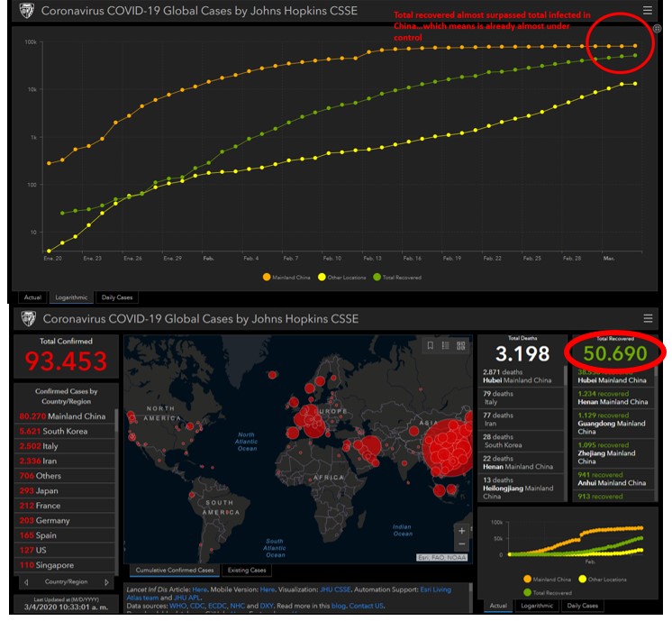Select 110 Singapore in country list
Viewport: 672px width, 621px height.
click(x=64, y=565)
